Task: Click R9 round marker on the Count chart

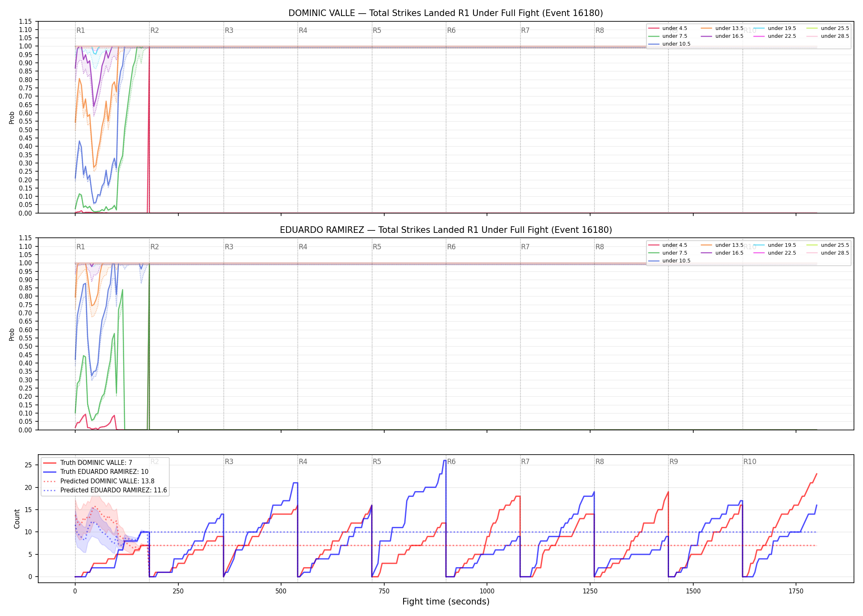Action: pyautogui.click(x=674, y=462)
